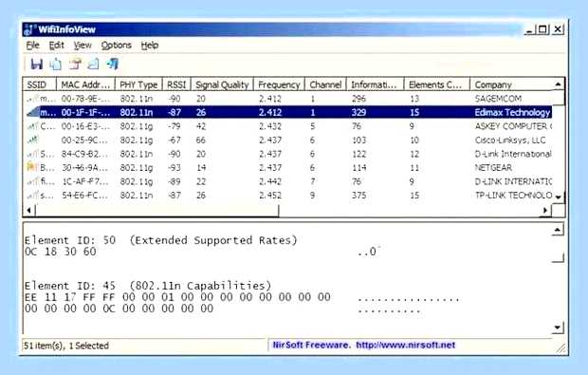Click left arrow of horizontal scrollbar
Viewport: 588px width, 375px height.
(x=28, y=211)
